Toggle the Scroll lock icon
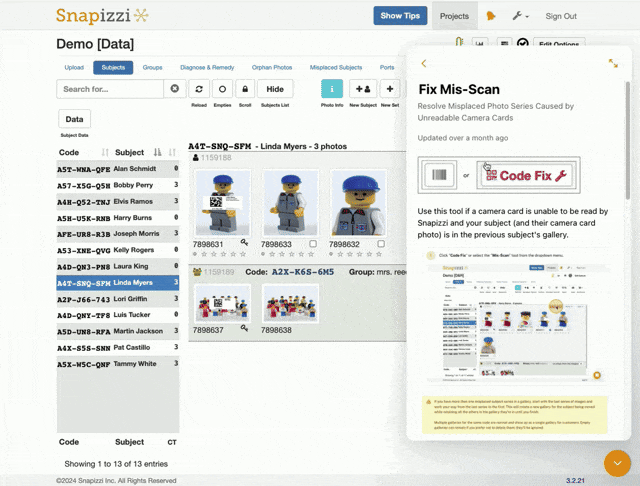This screenshot has width=640, height=486. coord(245,89)
